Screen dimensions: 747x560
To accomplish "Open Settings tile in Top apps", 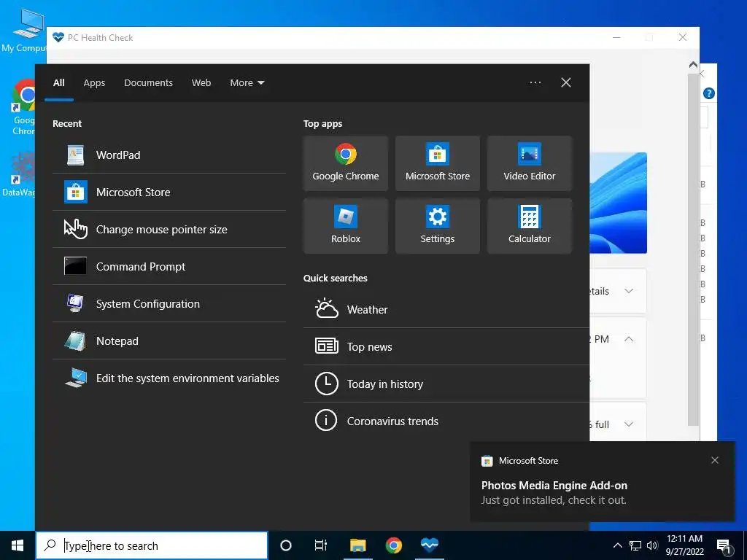I will click(438, 226).
